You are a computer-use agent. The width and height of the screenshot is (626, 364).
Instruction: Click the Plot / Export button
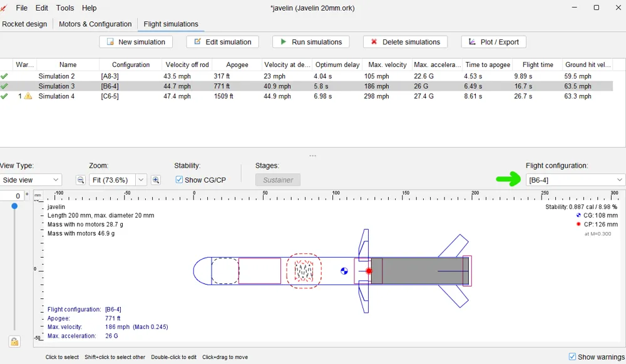(x=494, y=42)
